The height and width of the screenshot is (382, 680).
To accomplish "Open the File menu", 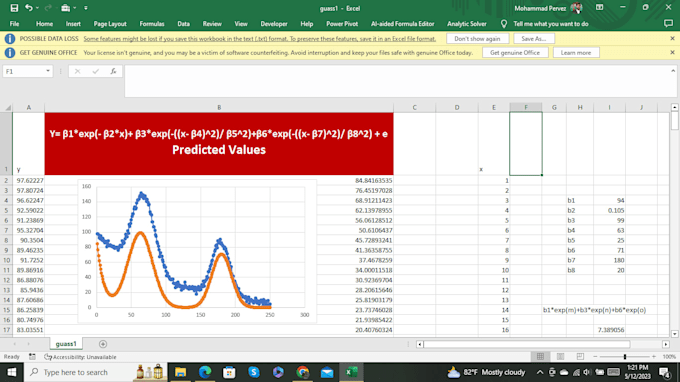I will pos(14,24).
